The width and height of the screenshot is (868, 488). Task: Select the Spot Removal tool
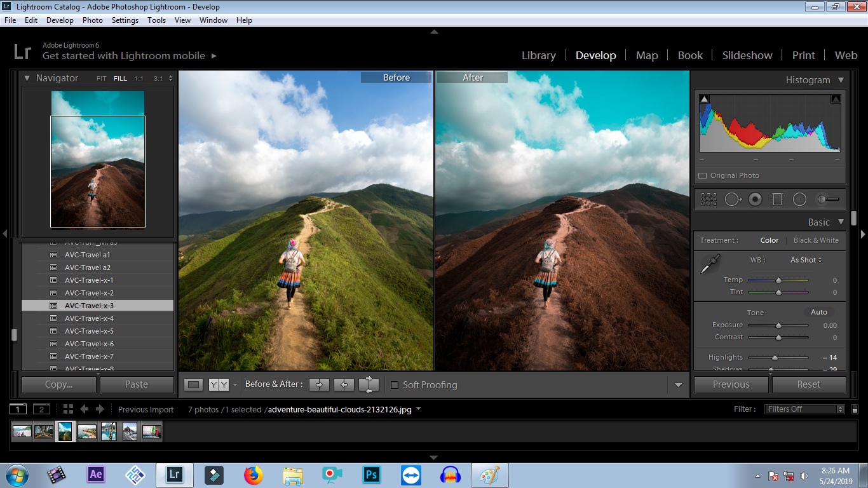(733, 200)
